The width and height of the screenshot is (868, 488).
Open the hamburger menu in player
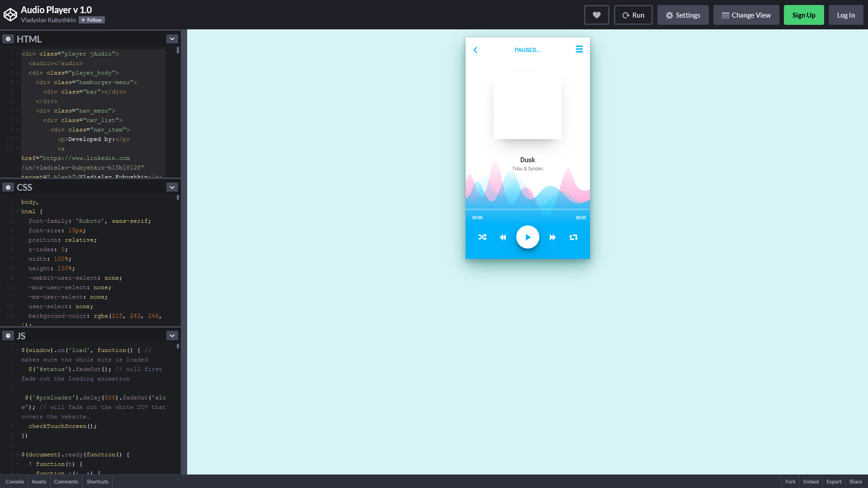click(x=579, y=49)
